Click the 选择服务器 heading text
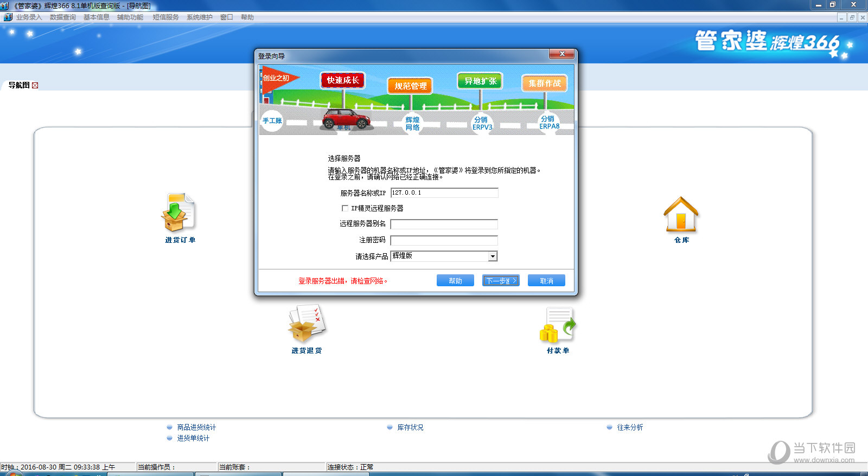The width and height of the screenshot is (868, 476). pos(344,158)
